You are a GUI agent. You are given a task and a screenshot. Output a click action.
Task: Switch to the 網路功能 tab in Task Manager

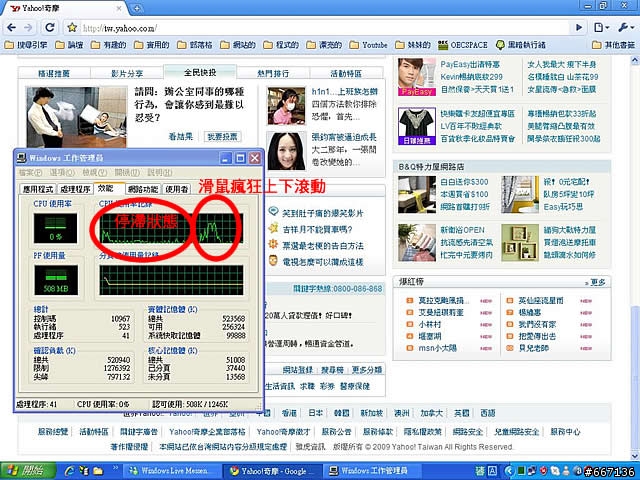click(143, 189)
